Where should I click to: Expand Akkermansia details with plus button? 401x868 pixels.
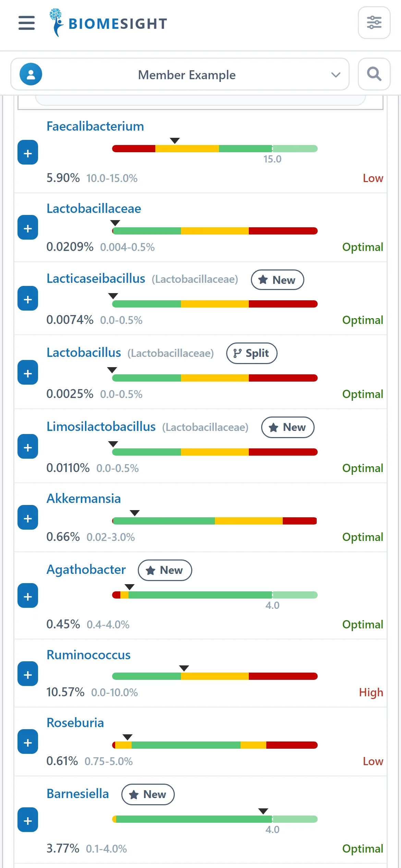[28, 517]
